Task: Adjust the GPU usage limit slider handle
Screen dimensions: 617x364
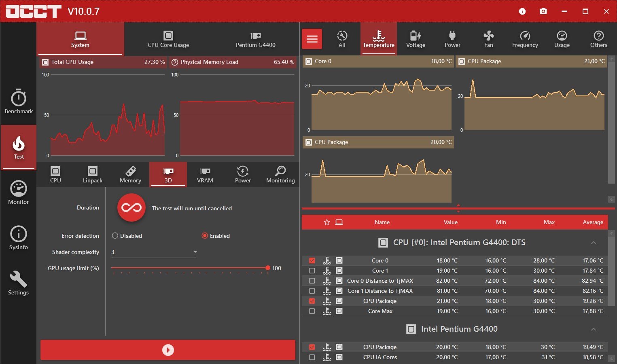Action: click(x=268, y=268)
